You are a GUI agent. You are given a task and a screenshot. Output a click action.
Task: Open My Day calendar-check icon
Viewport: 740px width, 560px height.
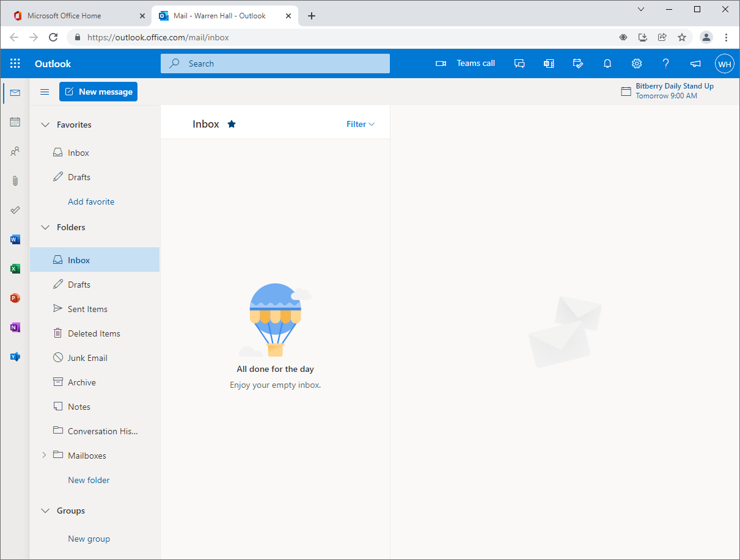[x=578, y=64]
